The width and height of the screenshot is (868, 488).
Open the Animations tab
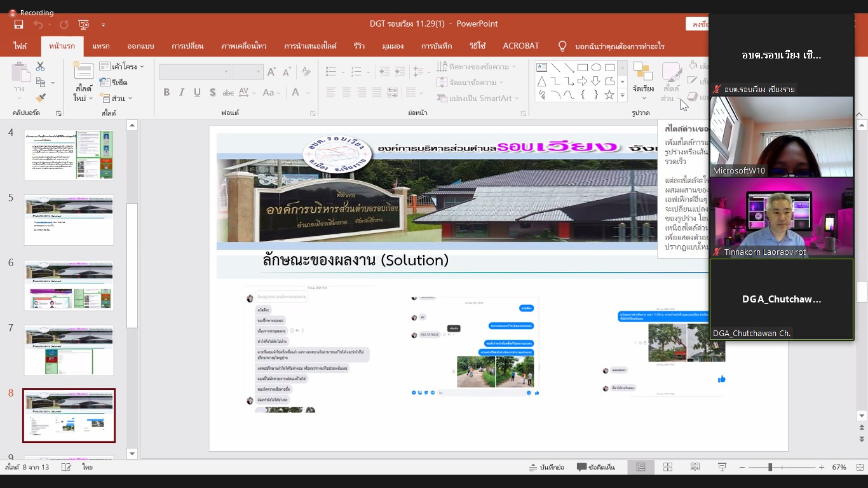(x=244, y=46)
